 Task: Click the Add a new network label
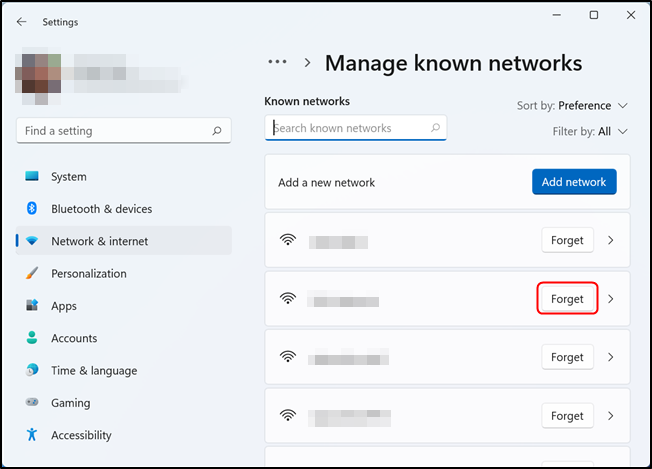[326, 183]
